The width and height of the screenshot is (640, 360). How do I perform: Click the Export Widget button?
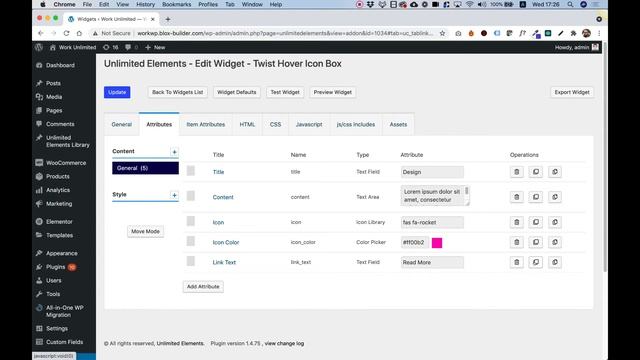pyautogui.click(x=572, y=92)
